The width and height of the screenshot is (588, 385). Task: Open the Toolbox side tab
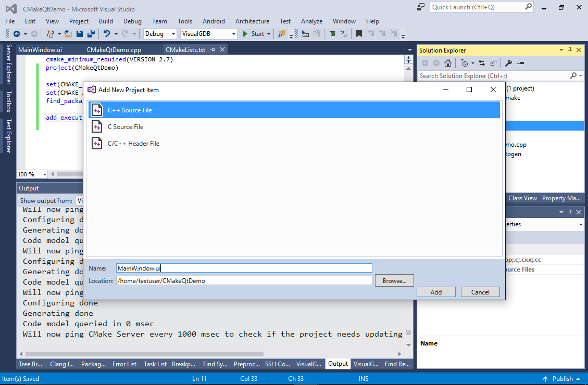9,101
